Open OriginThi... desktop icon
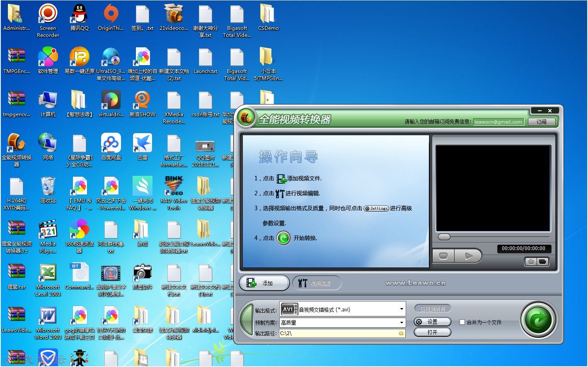This screenshot has width=588, height=367. tap(111, 17)
